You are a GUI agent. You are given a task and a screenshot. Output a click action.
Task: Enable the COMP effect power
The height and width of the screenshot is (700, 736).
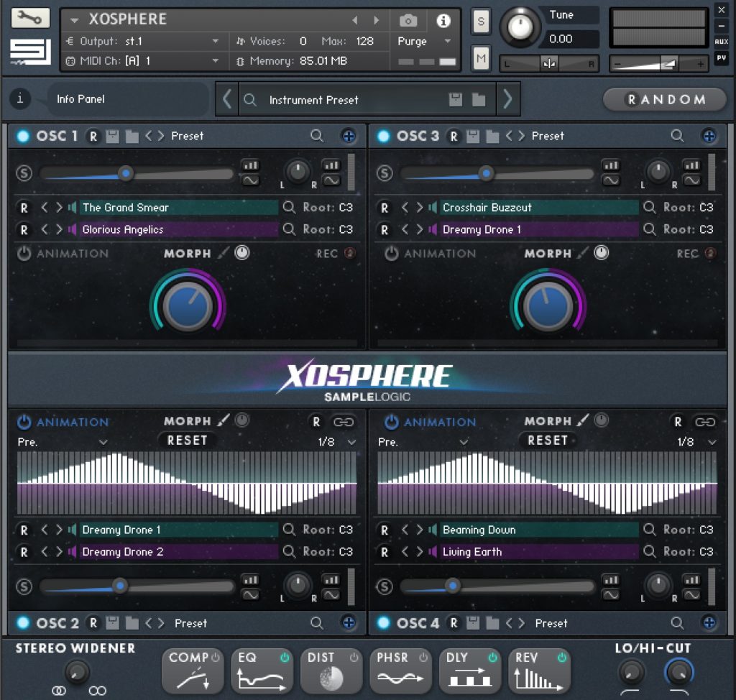pyautogui.click(x=216, y=658)
